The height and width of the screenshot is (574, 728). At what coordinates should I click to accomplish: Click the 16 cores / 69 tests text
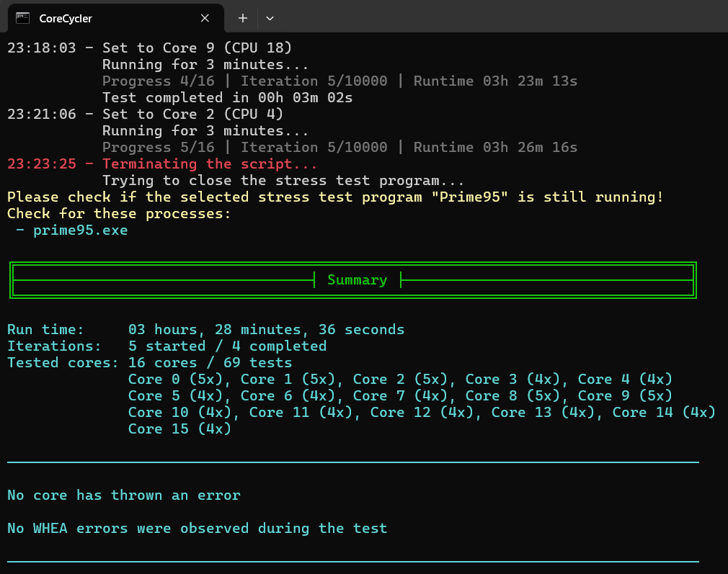[x=210, y=363]
